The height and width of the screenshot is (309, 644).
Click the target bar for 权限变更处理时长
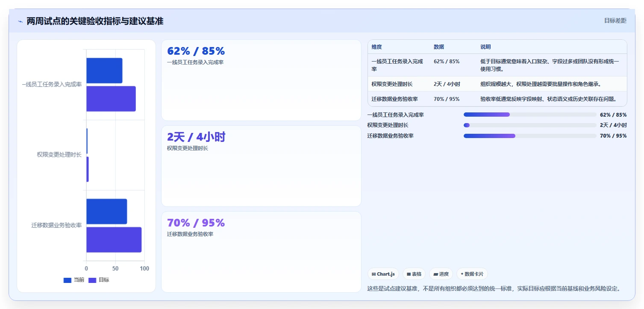(88, 169)
